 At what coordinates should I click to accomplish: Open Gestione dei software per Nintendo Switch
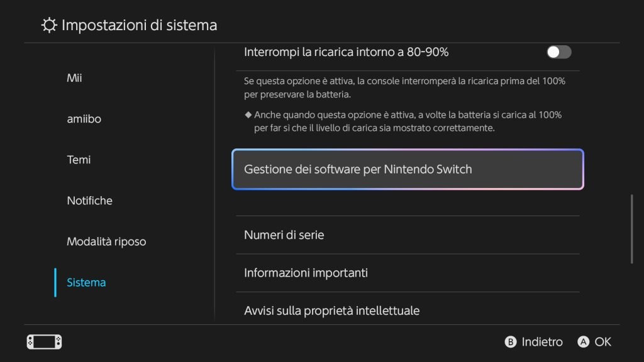pos(408,169)
